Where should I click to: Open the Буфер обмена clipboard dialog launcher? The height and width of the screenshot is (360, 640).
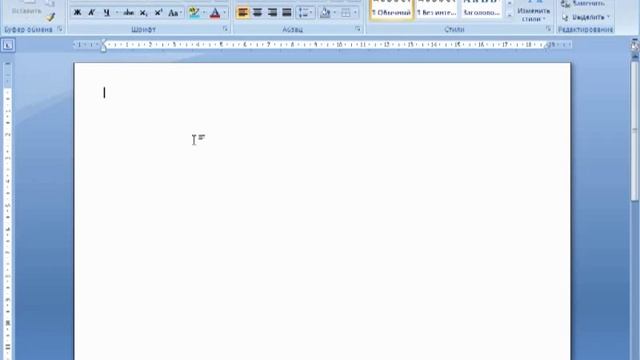[60, 29]
